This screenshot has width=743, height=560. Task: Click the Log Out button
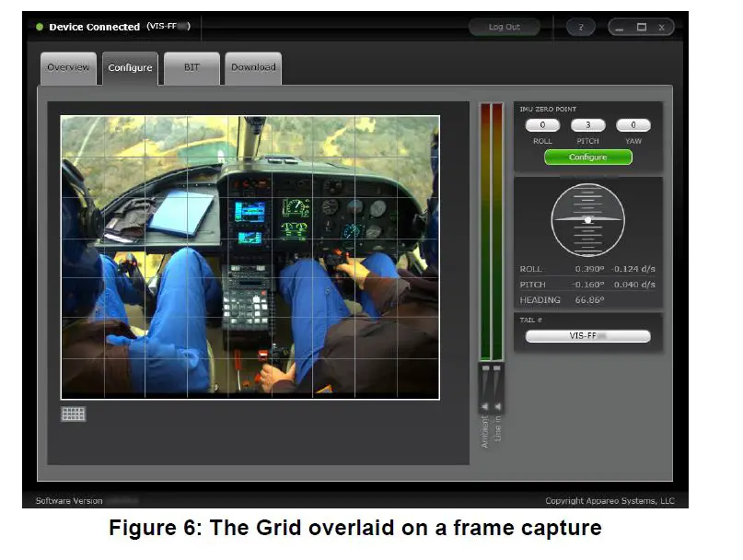click(x=505, y=28)
